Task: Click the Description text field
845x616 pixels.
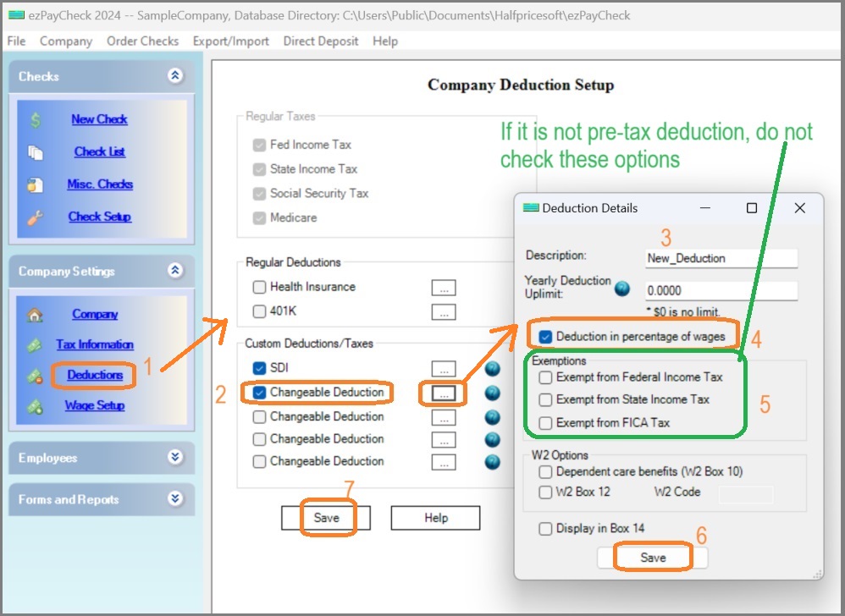Action: [x=721, y=258]
